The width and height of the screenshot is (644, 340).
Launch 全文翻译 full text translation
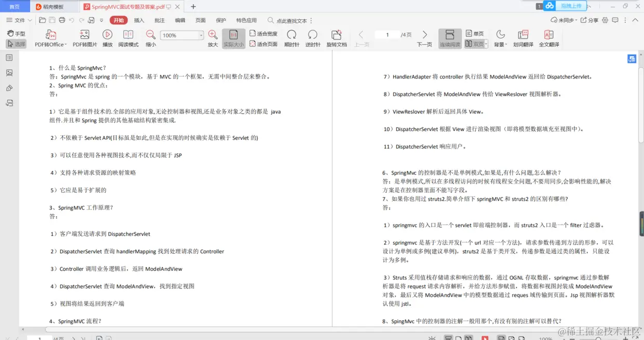click(x=549, y=38)
